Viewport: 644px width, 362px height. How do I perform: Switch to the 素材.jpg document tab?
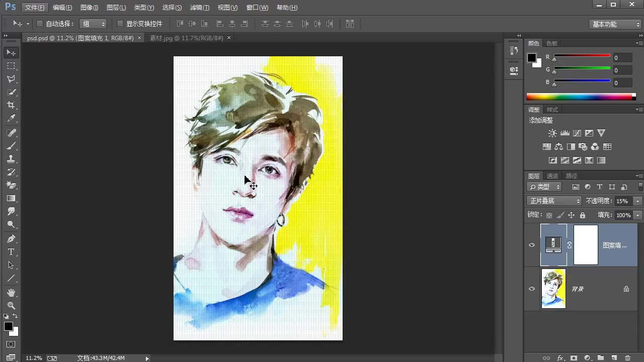coord(186,38)
